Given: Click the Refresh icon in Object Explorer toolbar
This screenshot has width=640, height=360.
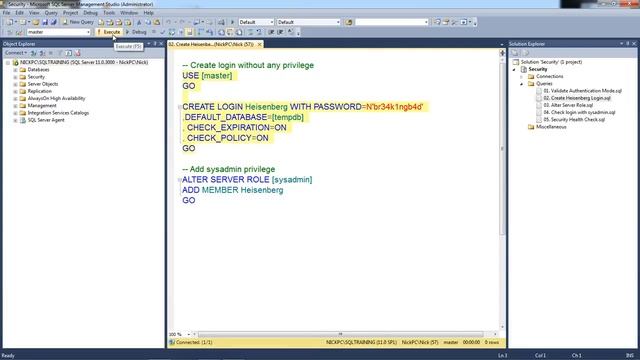Looking at the screenshot, I should pyautogui.click(x=69, y=53).
